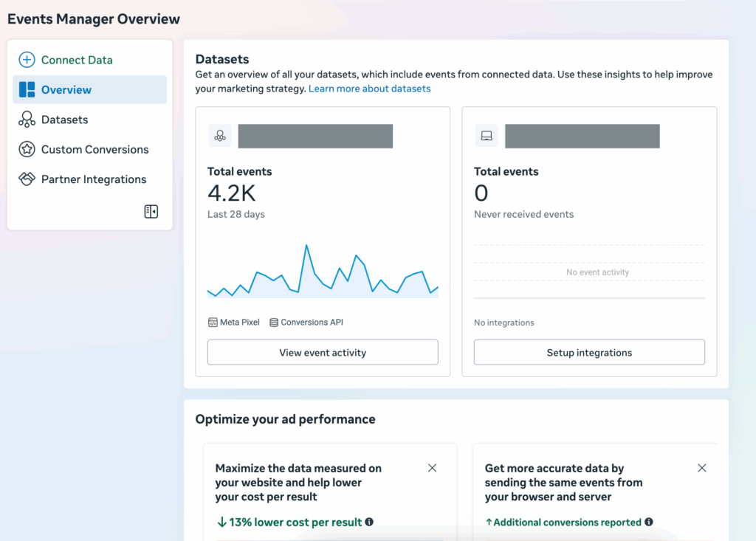Click the 0 total events value
The height and width of the screenshot is (541, 756).
click(x=481, y=193)
